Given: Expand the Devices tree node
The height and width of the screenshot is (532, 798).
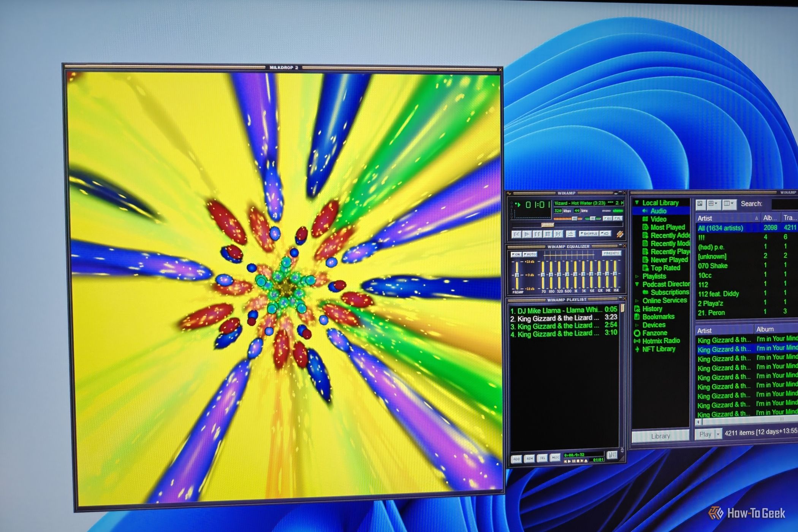Looking at the screenshot, I should pyautogui.click(x=637, y=325).
